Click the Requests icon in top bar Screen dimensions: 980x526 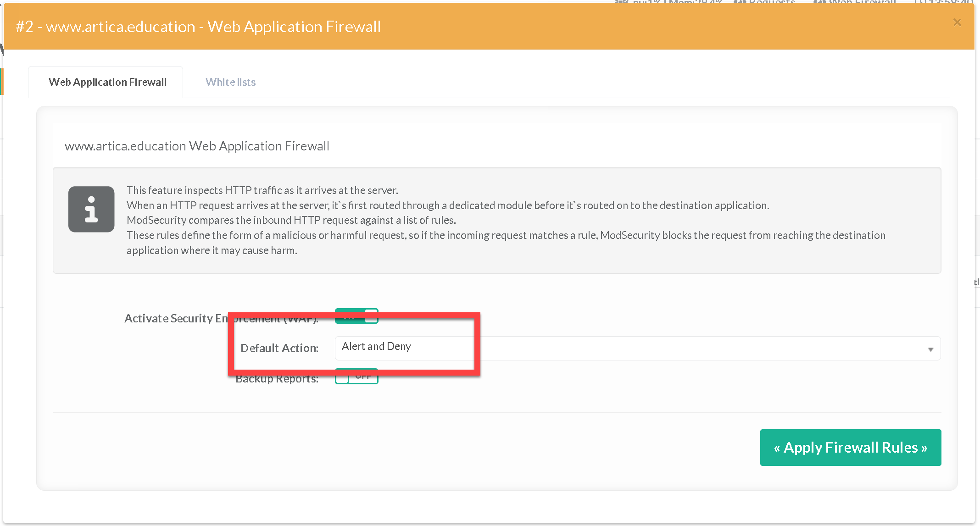pyautogui.click(x=741, y=2)
